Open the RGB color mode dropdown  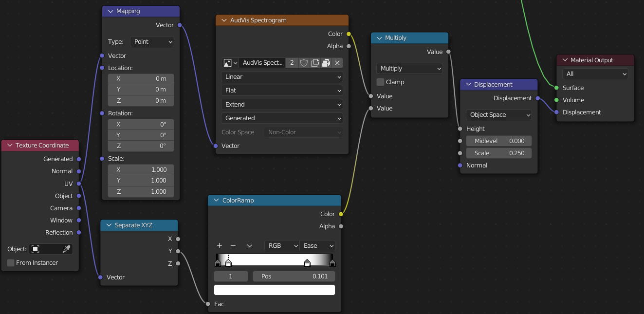[282, 246]
